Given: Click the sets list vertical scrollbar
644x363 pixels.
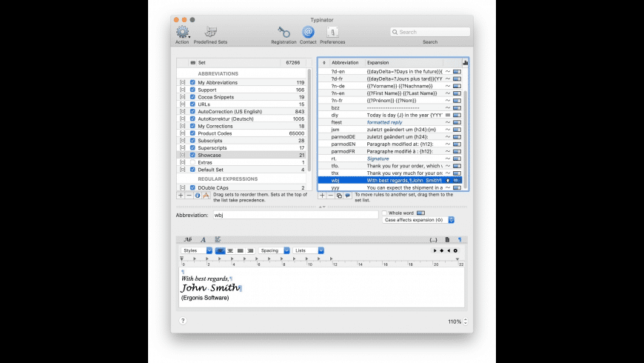Looking at the screenshot, I should tap(309, 120).
